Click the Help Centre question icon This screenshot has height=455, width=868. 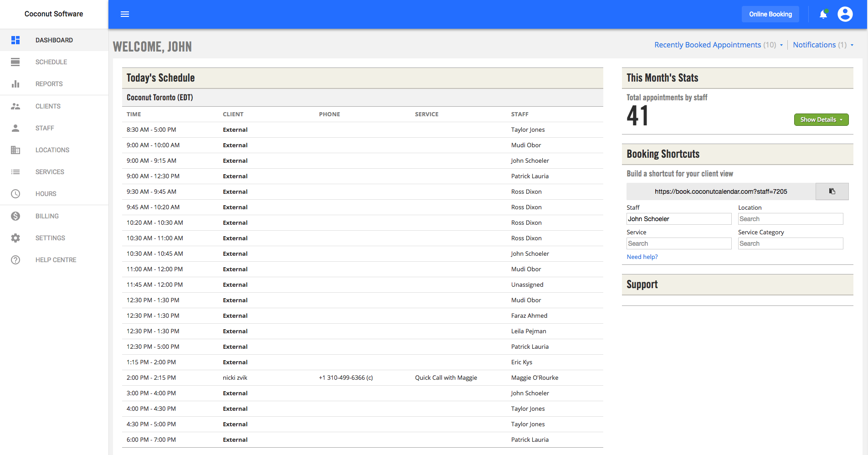point(15,260)
